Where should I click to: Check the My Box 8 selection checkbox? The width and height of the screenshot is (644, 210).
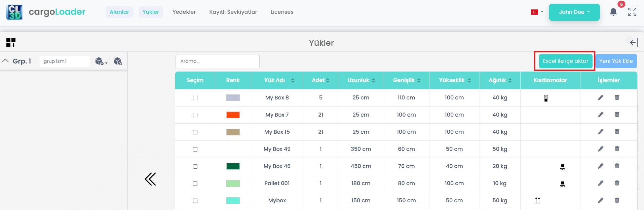195,98
